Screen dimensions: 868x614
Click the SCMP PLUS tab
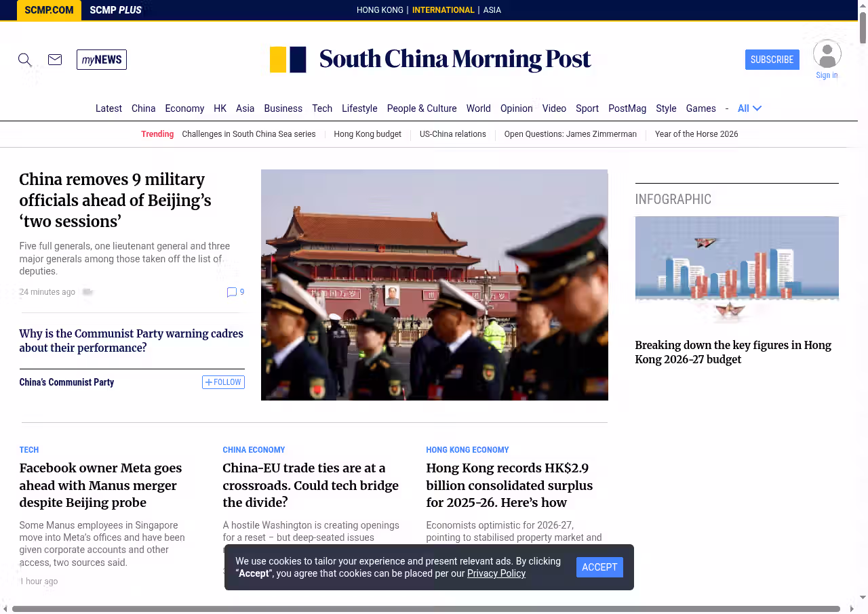pos(115,10)
